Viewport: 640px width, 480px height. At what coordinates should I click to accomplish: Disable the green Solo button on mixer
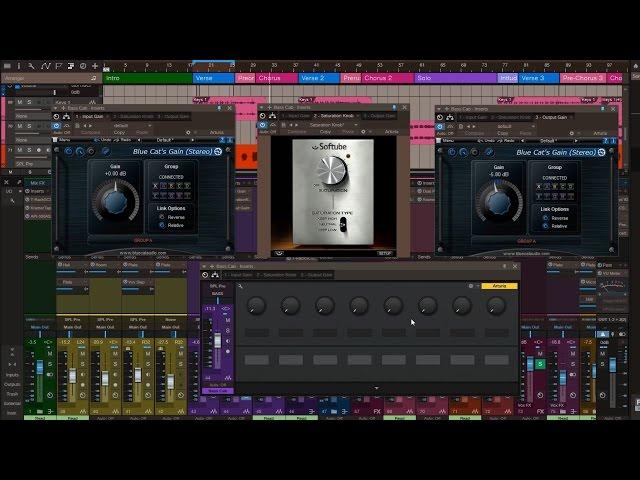coord(540,364)
